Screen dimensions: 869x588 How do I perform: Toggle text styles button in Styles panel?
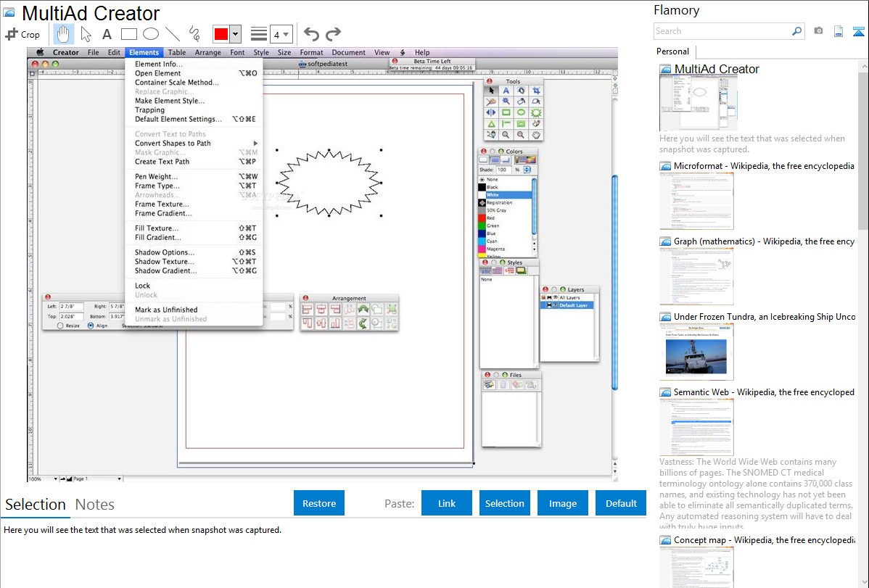coord(486,270)
